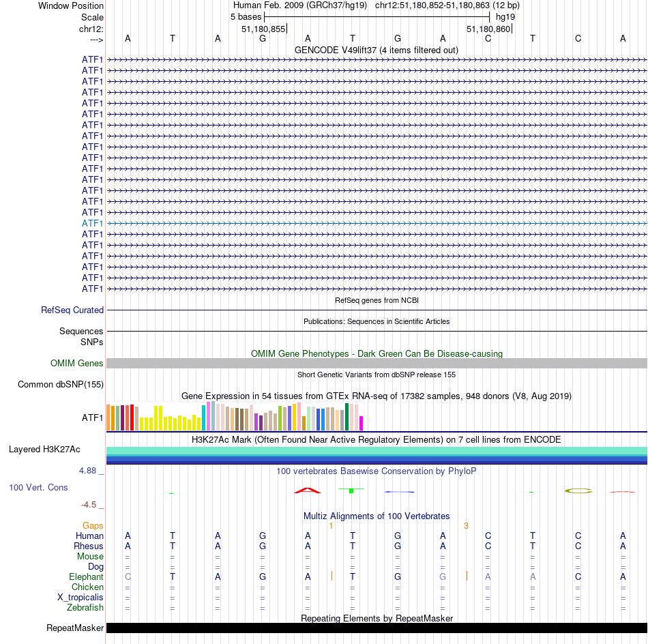Click the gray OMIM Genes track bar
Screen dimensions: 648x644
pyautogui.click(x=377, y=364)
